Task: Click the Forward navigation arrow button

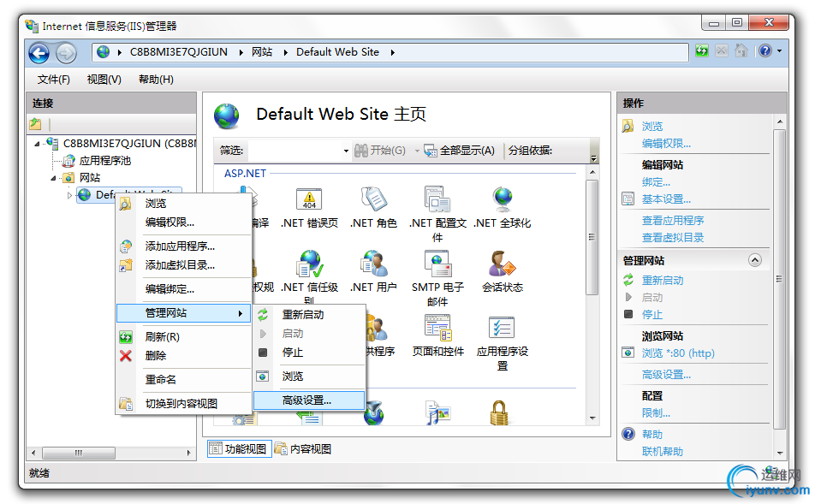Action: click(x=66, y=53)
